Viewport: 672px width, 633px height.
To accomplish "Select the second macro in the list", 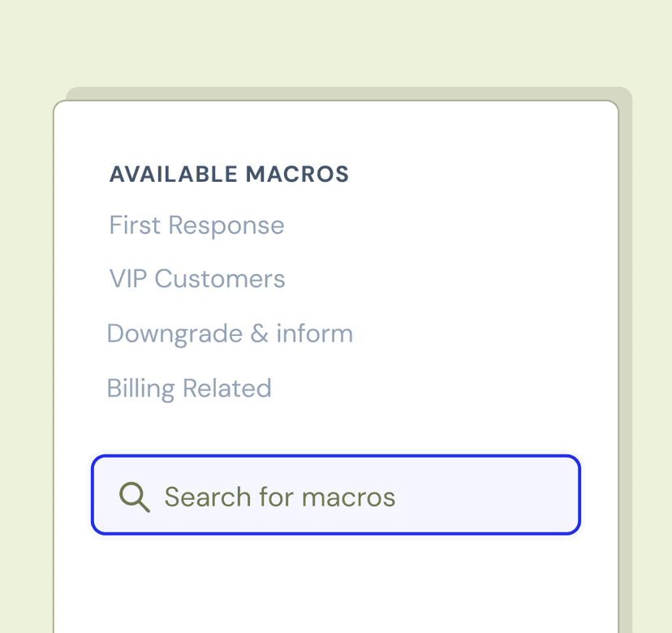I will pos(197,278).
